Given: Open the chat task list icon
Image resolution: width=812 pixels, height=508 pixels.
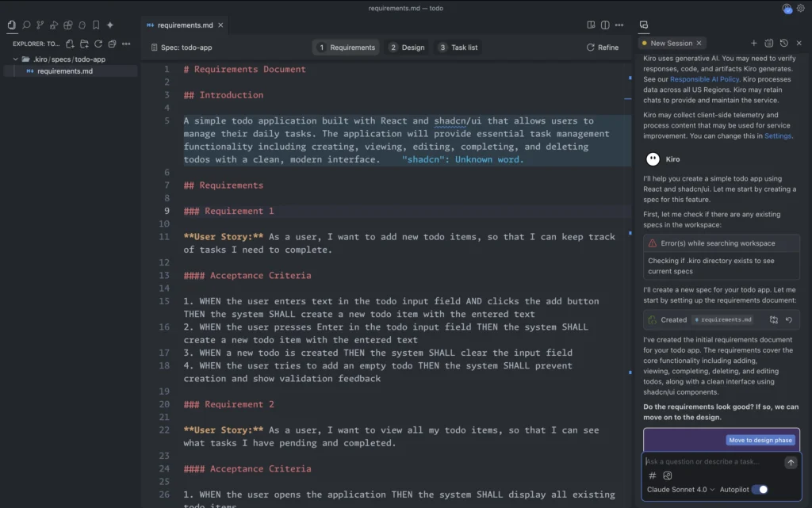Looking at the screenshot, I should 769,44.
